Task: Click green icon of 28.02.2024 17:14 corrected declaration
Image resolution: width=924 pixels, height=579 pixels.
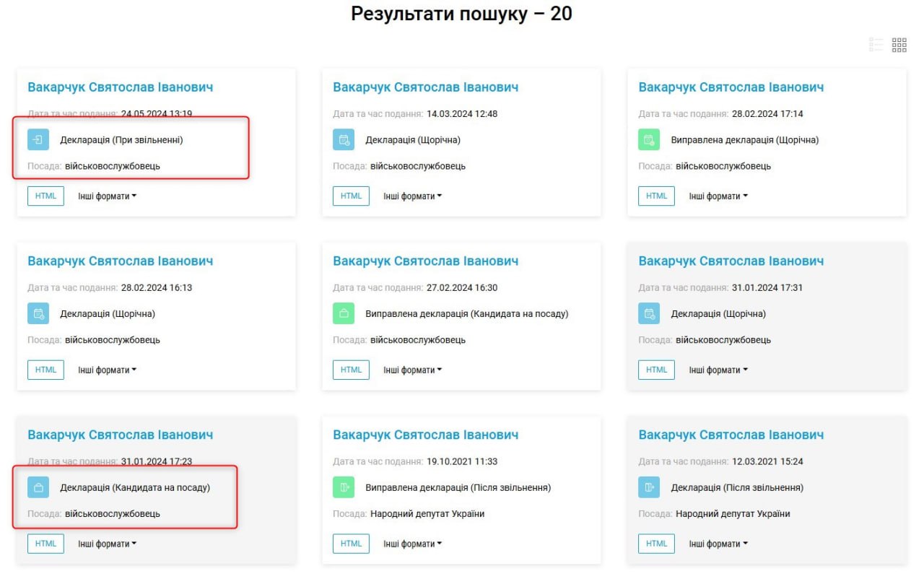Action: 649,140
